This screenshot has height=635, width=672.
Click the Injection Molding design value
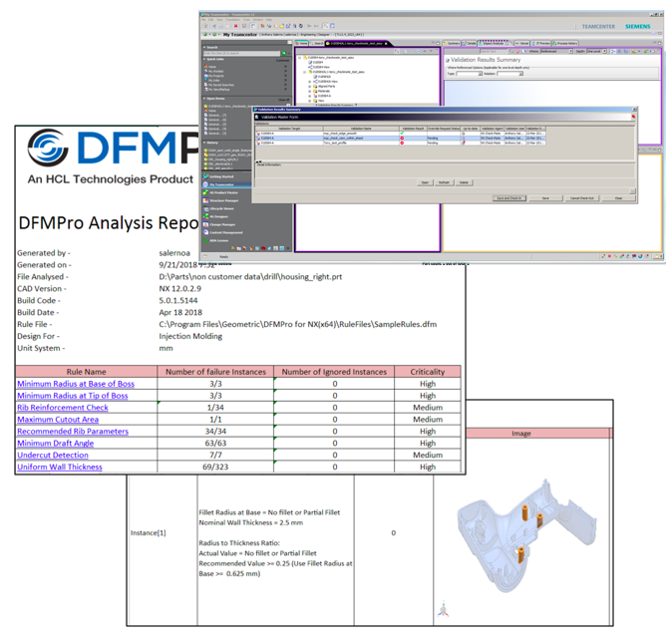click(190, 336)
